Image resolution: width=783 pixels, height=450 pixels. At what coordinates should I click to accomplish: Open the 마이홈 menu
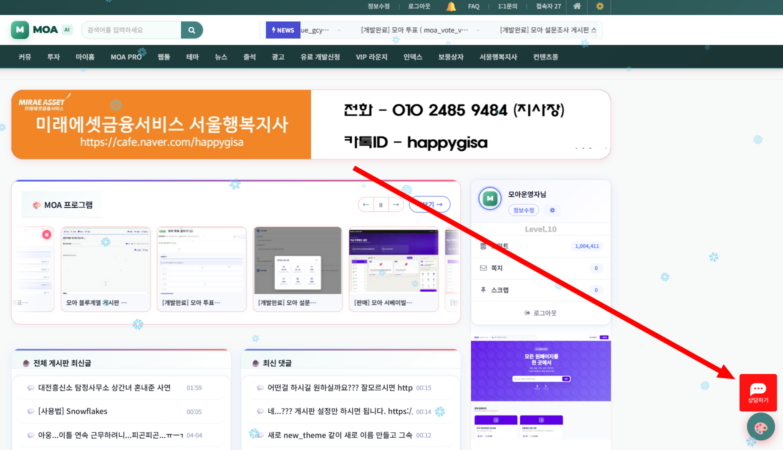(x=85, y=57)
